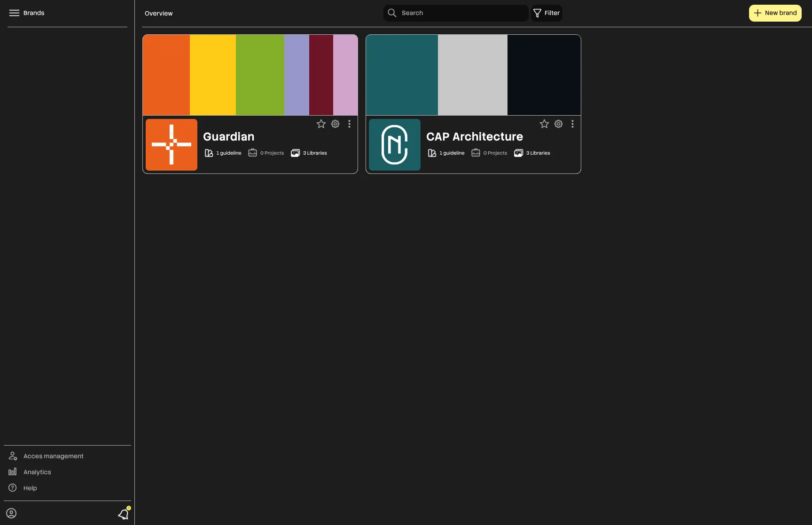The height and width of the screenshot is (525, 812).
Task: Open the hamburger menu next to Brands
Action: click(14, 13)
